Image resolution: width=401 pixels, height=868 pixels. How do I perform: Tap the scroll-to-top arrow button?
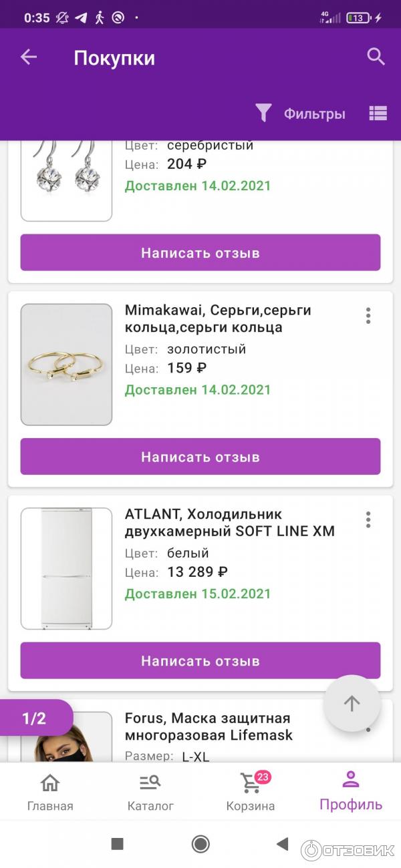[352, 703]
